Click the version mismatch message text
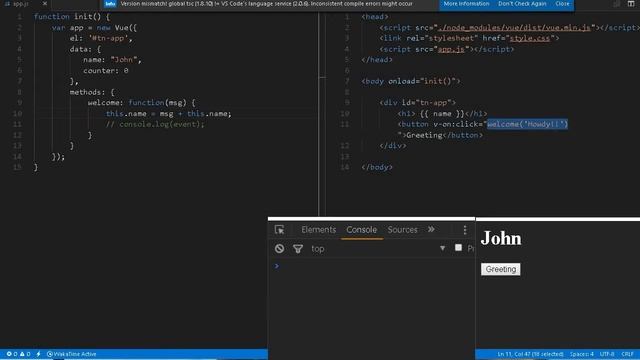The height and width of the screenshot is (360, 640). 267,4
